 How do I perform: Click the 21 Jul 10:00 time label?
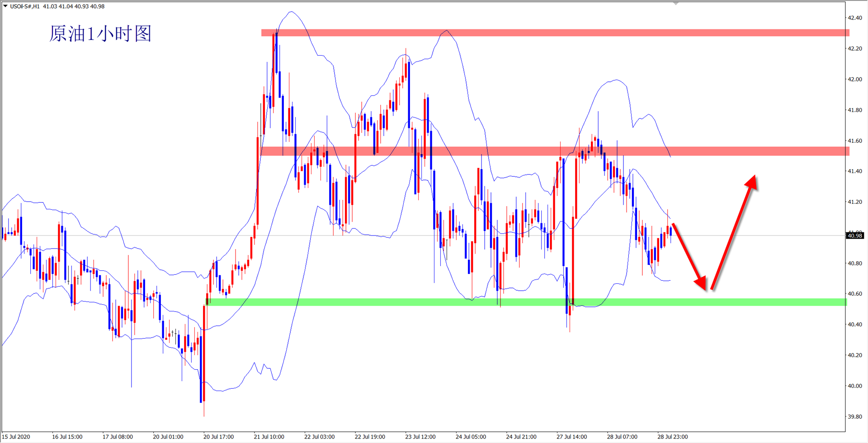pyautogui.click(x=269, y=437)
